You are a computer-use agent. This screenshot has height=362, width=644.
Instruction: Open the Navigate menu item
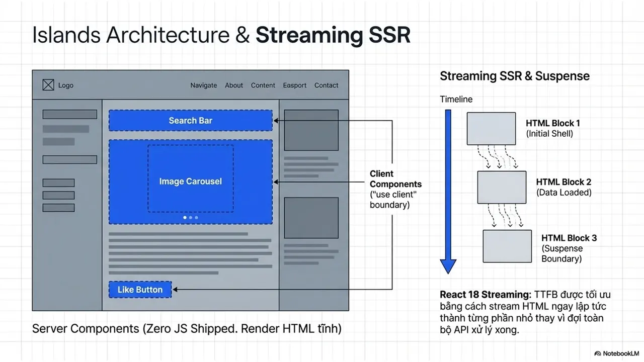point(204,85)
